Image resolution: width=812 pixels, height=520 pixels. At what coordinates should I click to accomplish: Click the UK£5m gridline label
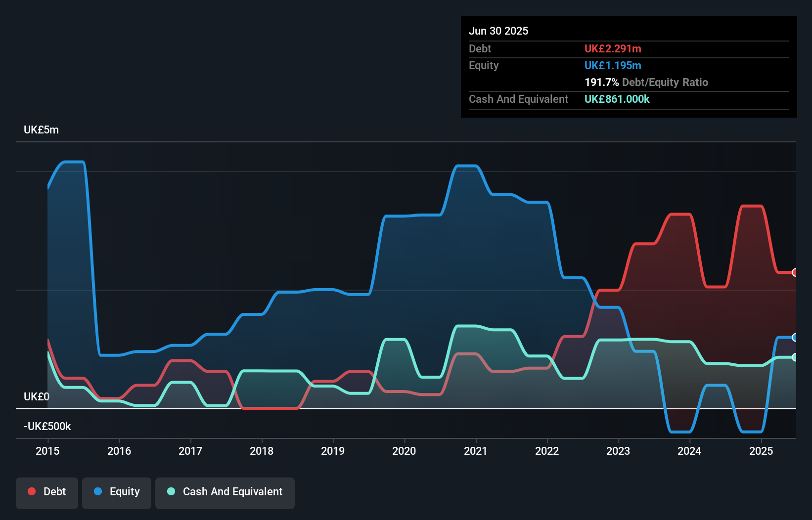pos(41,130)
